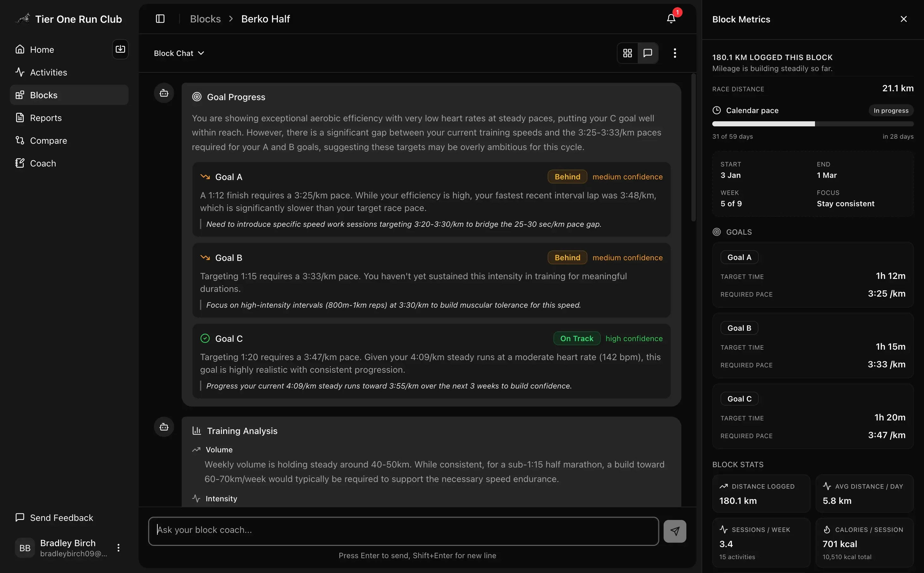Click the notification bell icon
Viewport: 924px width, 573px height.
[671, 19]
